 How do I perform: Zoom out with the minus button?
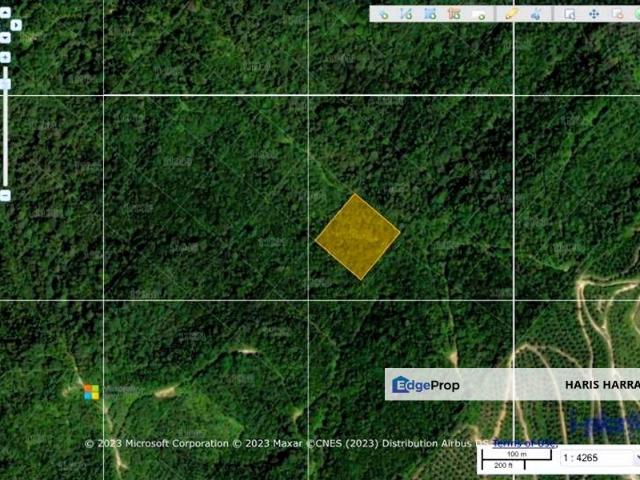click(5, 196)
